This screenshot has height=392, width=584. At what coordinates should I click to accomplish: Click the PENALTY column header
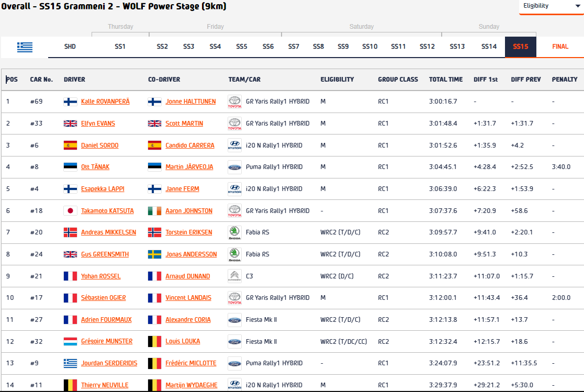565,80
